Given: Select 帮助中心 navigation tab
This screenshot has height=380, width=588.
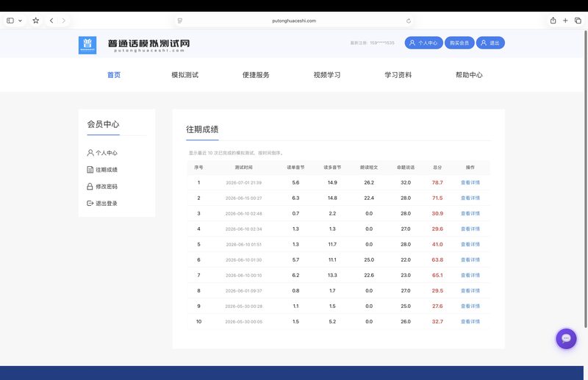Looking at the screenshot, I should (x=469, y=75).
